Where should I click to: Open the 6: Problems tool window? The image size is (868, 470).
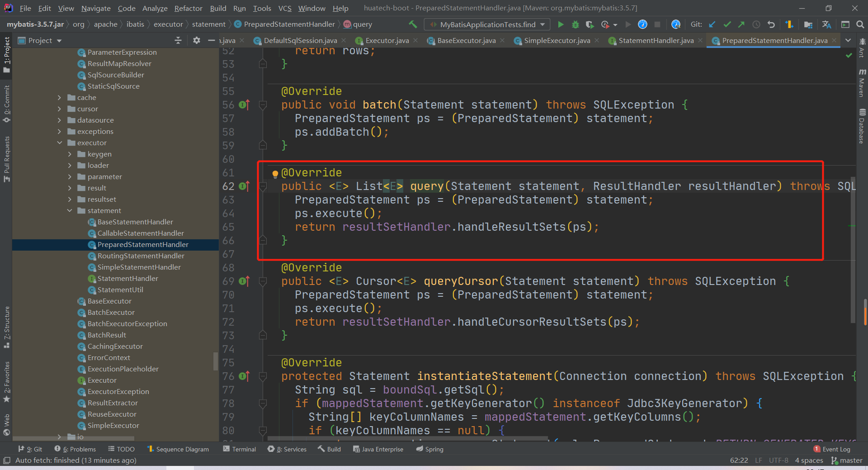(75, 449)
